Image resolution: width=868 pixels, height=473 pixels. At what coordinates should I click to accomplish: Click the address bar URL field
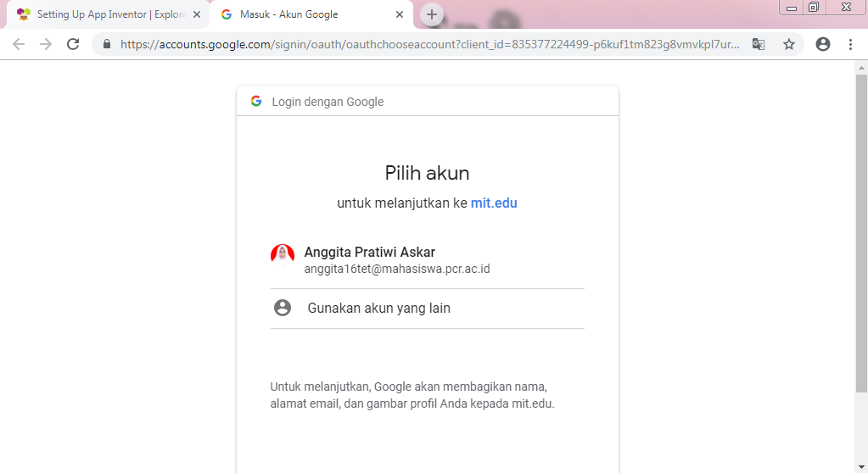[x=429, y=44]
